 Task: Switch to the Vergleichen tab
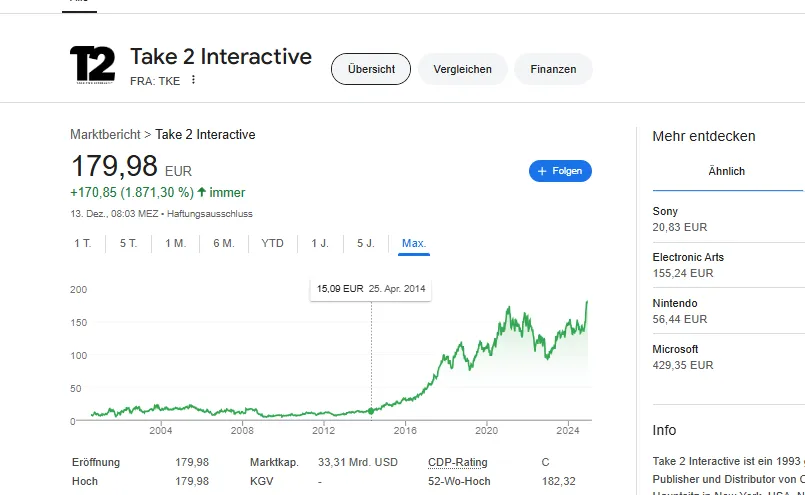[x=462, y=69]
